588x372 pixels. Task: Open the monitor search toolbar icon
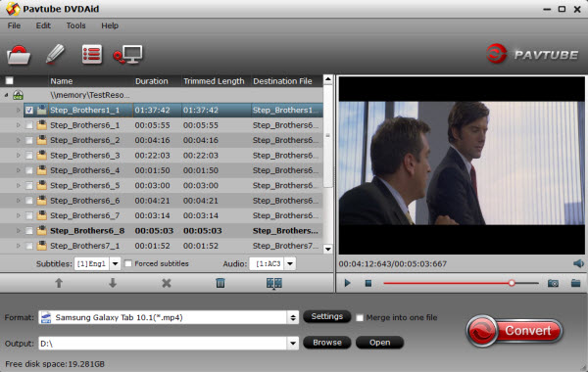[x=127, y=55]
